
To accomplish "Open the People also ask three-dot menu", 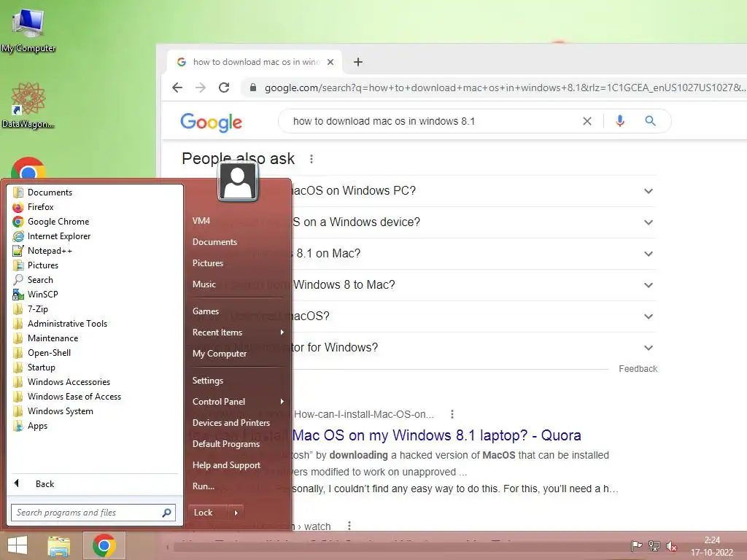I will pos(311,159).
